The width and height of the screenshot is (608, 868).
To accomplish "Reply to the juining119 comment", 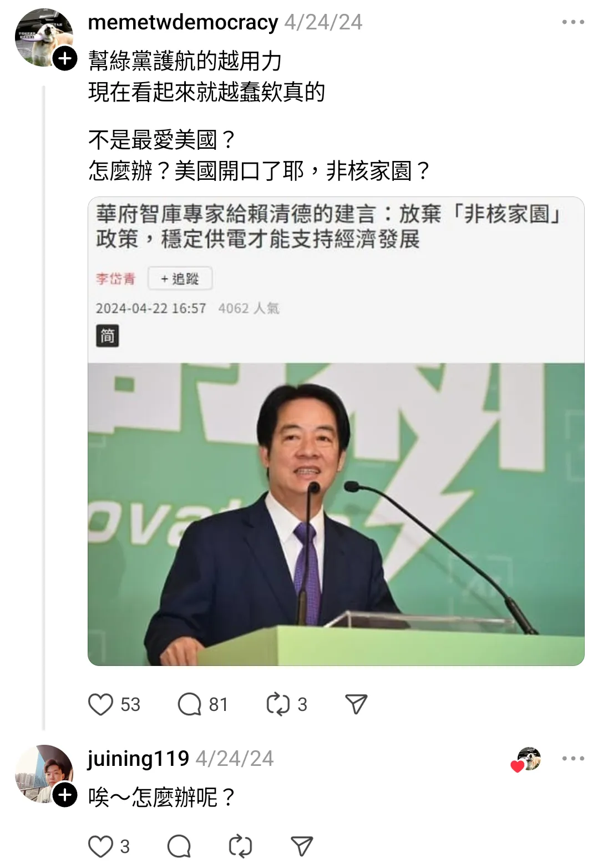I will click(179, 846).
